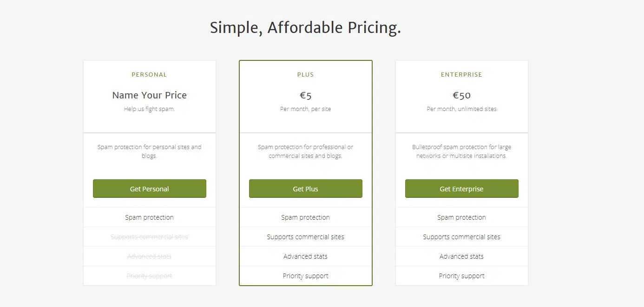Click Advanced stats in the Plus plan
Image resolution: width=644 pixels, height=307 pixels.
click(x=305, y=256)
